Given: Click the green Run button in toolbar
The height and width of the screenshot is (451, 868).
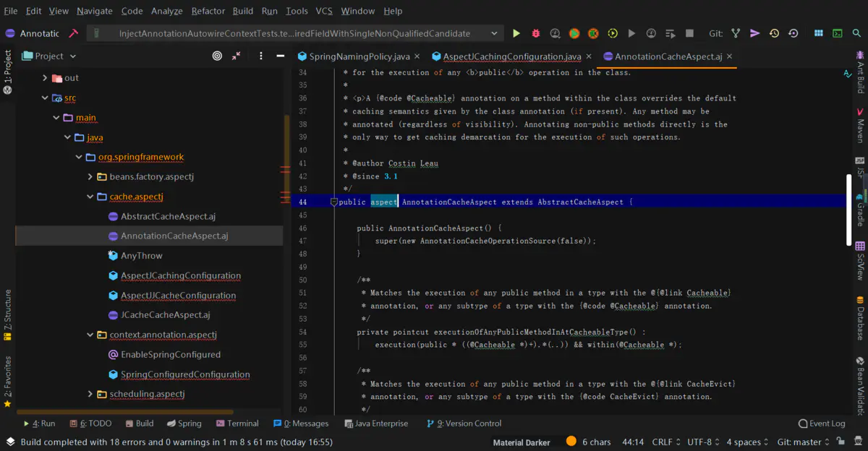Looking at the screenshot, I should [516, 33].
